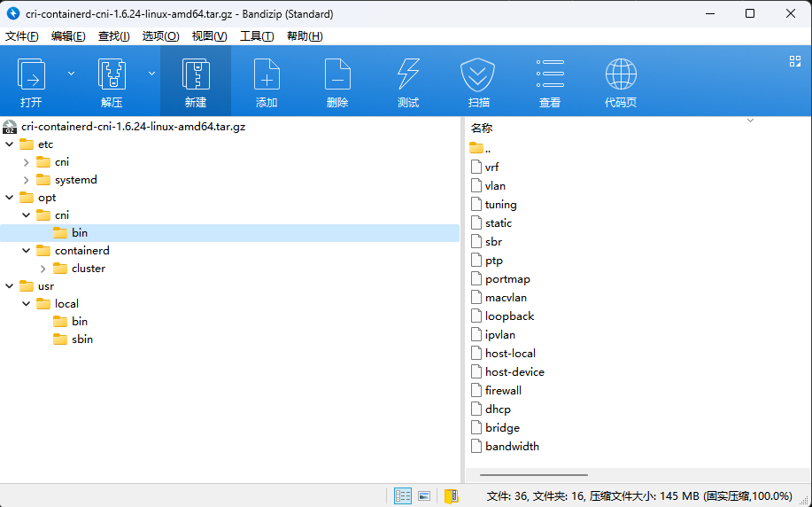Collapse the cni folder under opt

coord(27,215)
